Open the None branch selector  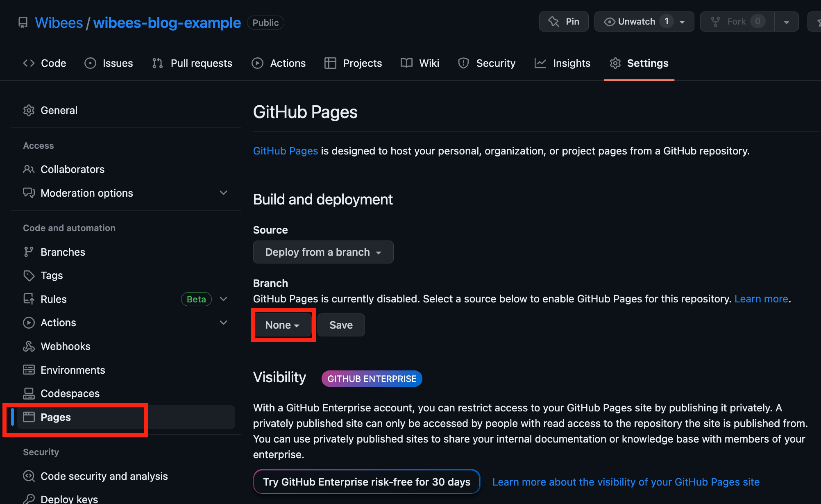[282, 325]
